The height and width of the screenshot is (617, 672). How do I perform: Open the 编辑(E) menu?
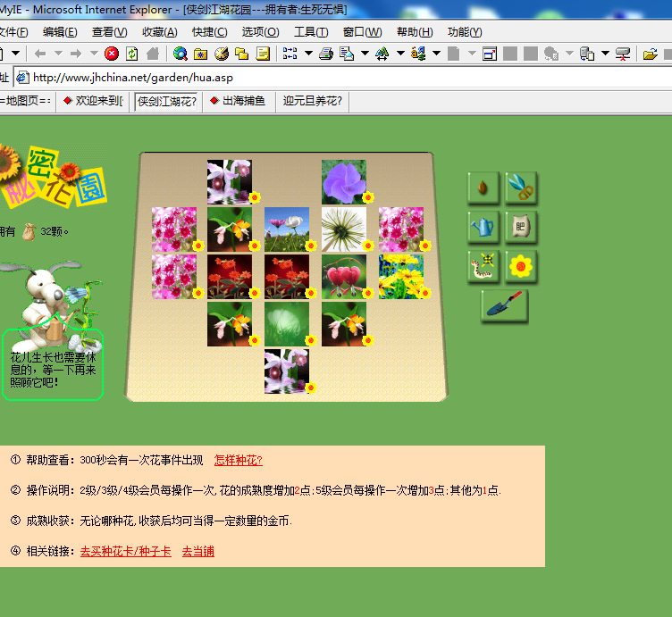click(60, 32)
